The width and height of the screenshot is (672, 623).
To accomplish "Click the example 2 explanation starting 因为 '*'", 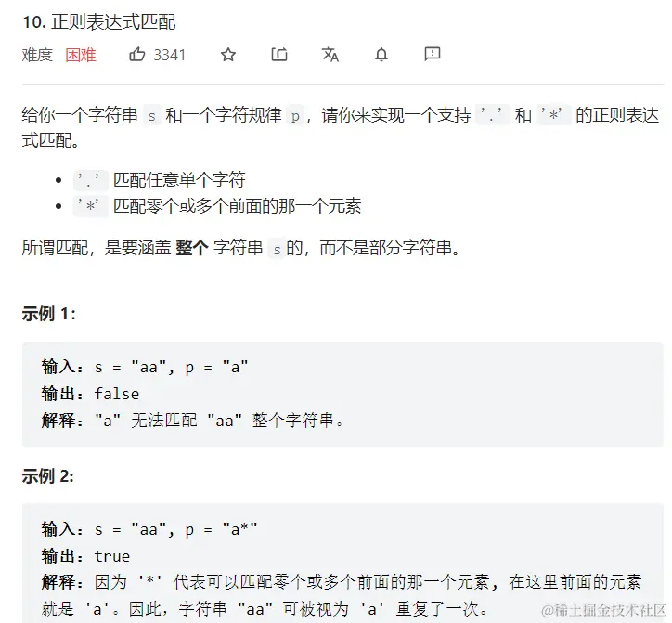I will 342,595.
